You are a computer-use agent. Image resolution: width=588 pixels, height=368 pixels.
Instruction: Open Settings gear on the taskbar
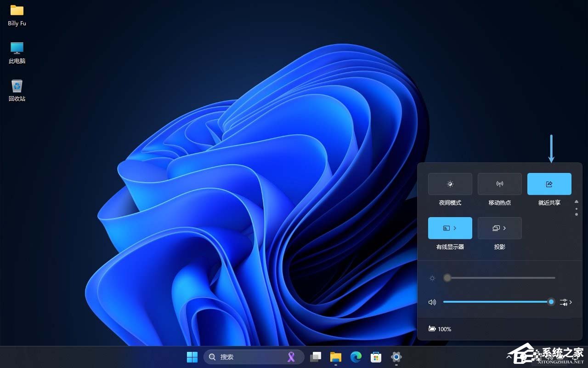click(x=396, y=357)
